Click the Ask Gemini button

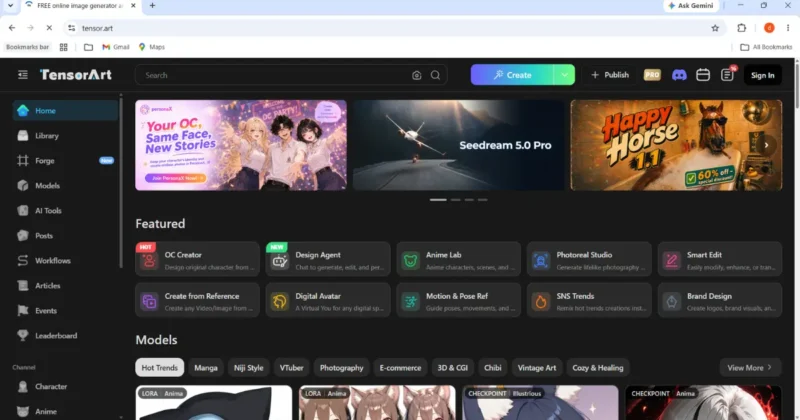(691, 6)
